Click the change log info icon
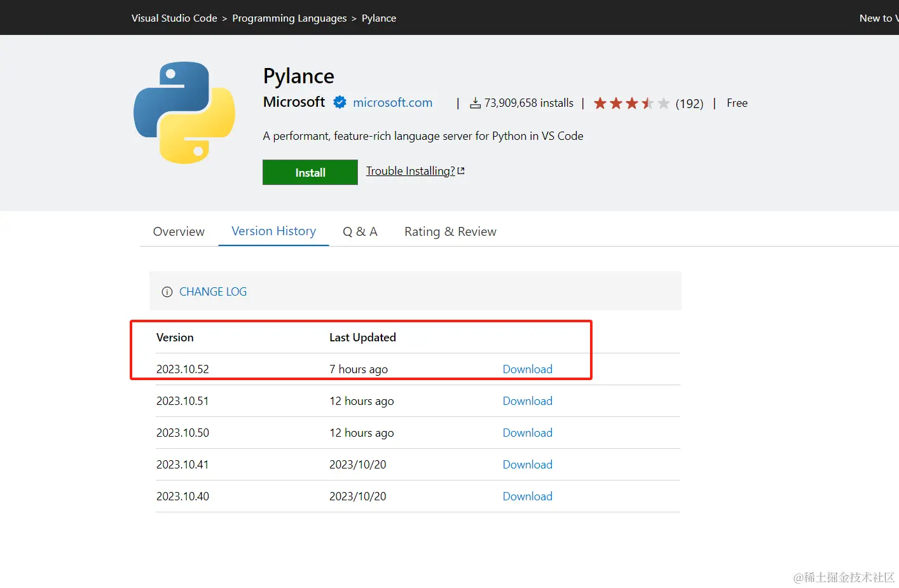This screenshot has height=588, width=899. coord(167,292)
